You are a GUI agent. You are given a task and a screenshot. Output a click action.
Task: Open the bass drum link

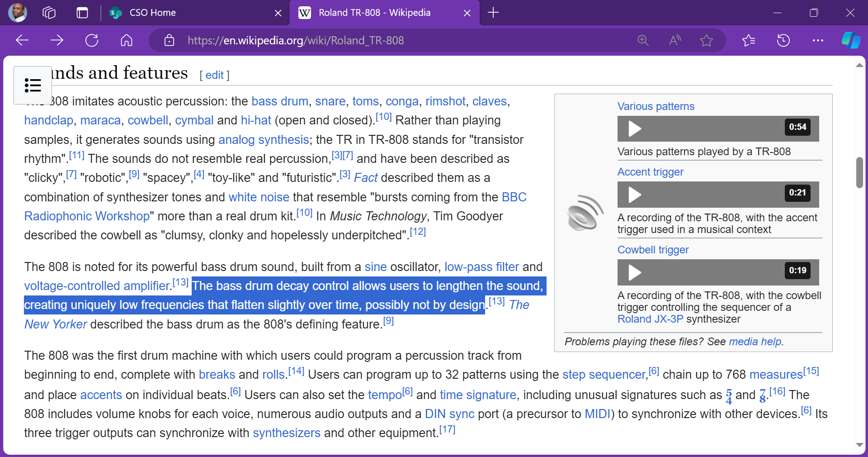click(280, 101)
